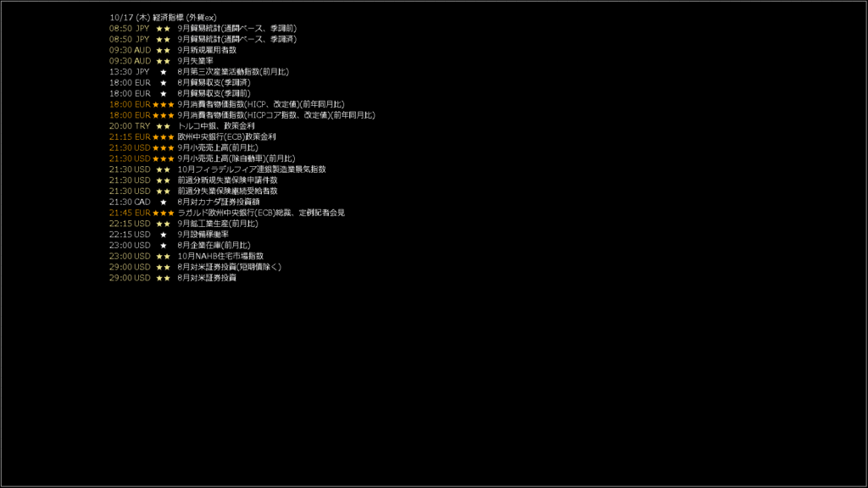
Task: Select 前週分新規失業保険申請件数 entry
Action: (227, 180)
